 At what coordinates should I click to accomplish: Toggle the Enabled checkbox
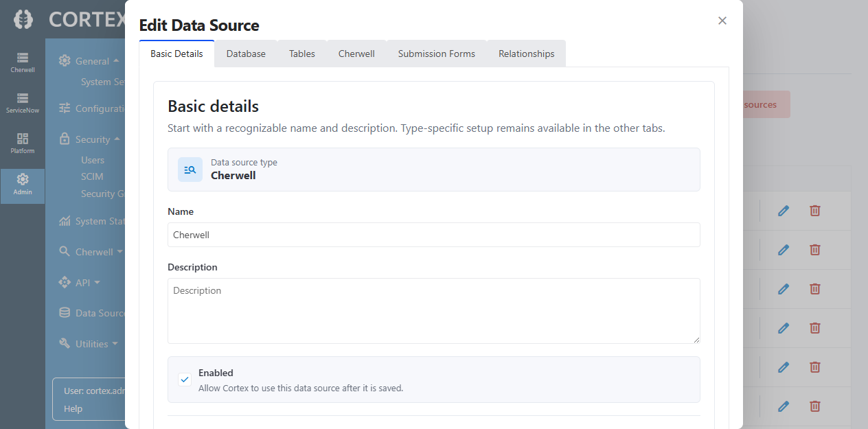click(x=185, y=380)
